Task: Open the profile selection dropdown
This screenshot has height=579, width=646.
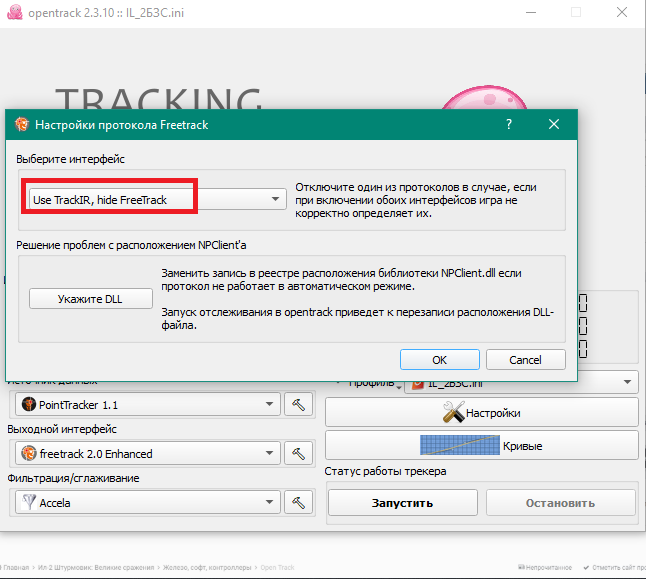Action: tap(521, 383)
